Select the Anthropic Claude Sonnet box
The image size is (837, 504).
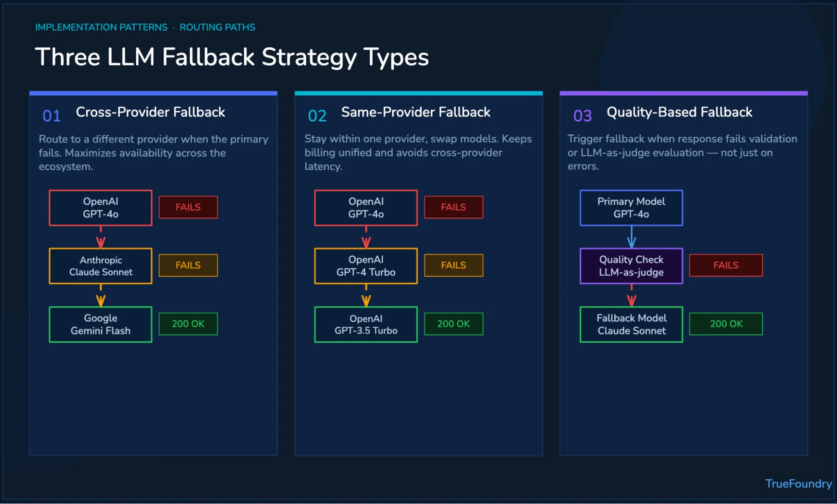(100, 266)
